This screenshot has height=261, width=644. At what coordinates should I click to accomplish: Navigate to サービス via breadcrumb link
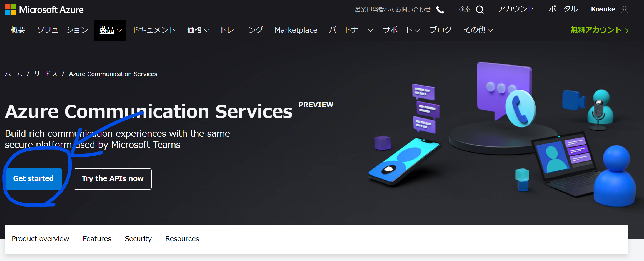pos(45,74)
